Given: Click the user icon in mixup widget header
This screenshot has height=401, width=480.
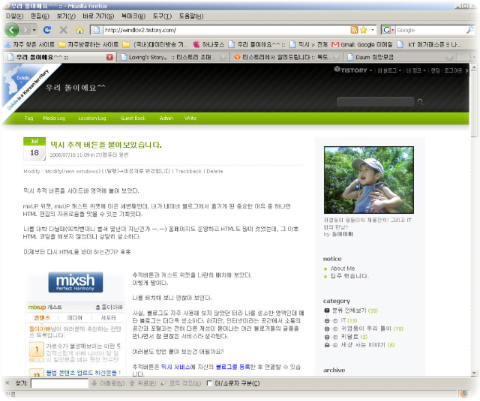Looking at the screenshot, I should tap(98, 307).
